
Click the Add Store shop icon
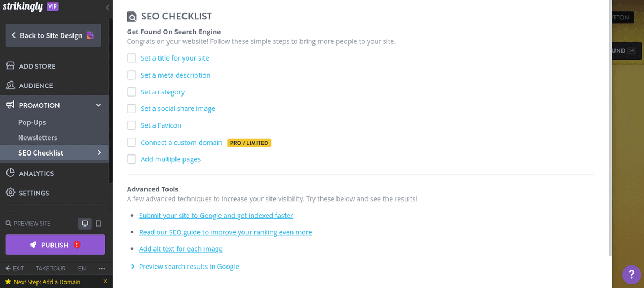(x=10, y=66)
